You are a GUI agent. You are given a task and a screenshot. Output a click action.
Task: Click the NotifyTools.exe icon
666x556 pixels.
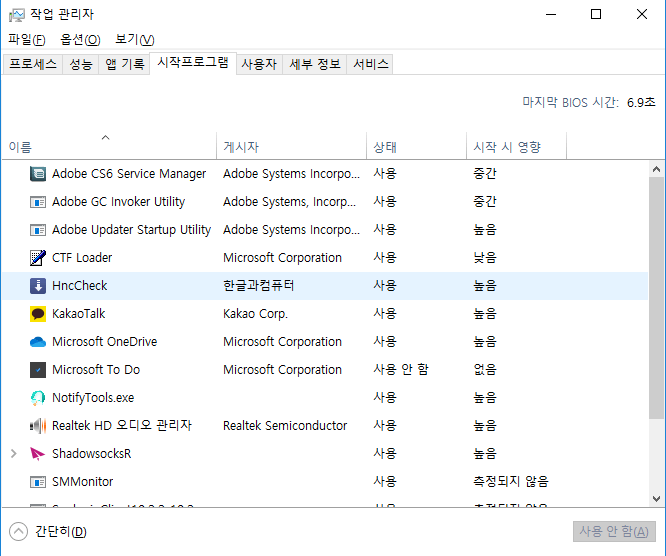click(x=38, y=398)
